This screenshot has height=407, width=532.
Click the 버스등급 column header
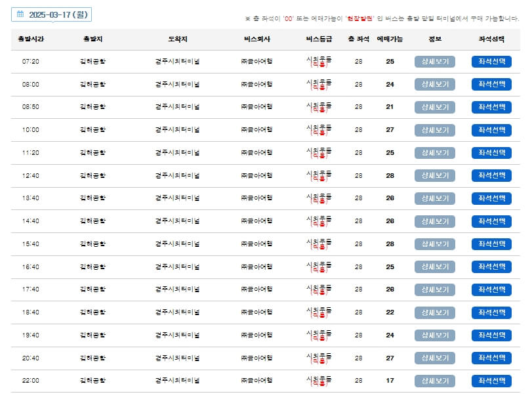coord(319,39)
